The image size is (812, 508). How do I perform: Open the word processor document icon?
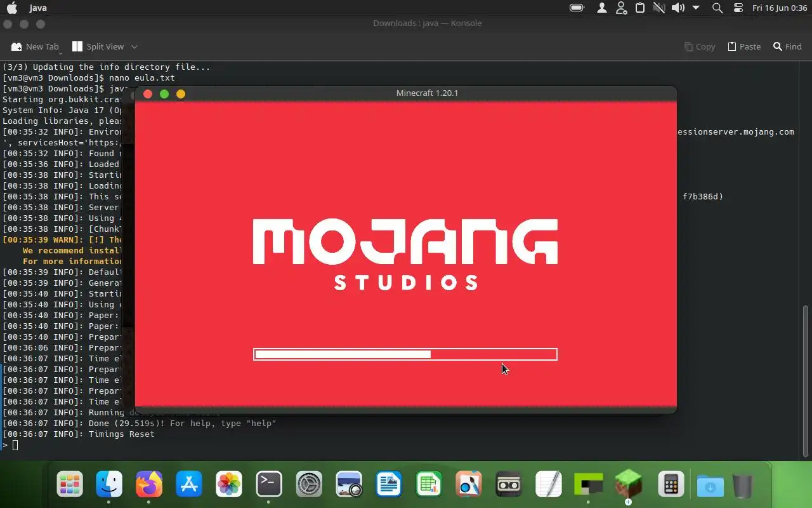[389, 485]
